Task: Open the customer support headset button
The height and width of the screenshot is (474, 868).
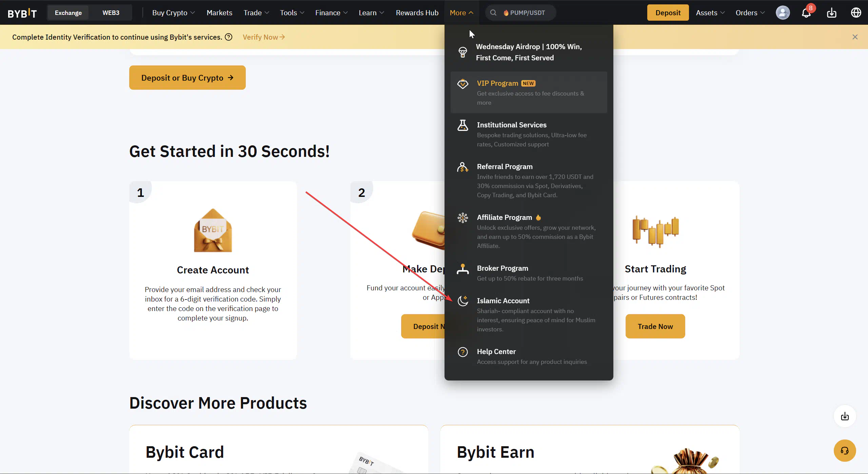Action: (845, 451)
